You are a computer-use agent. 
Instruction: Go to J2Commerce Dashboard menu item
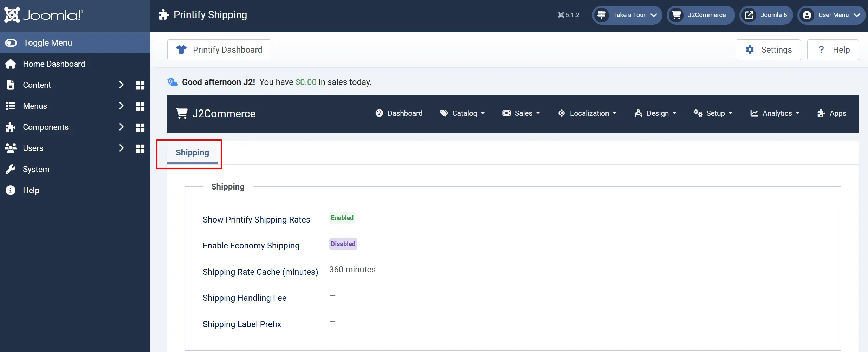pos(399,113)
